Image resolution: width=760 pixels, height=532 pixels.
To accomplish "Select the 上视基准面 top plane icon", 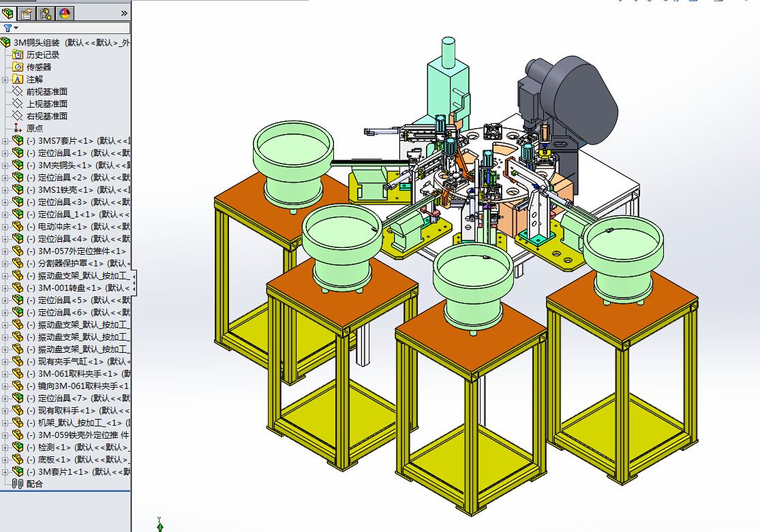I will pyautogui.click(x=18, y=104).
